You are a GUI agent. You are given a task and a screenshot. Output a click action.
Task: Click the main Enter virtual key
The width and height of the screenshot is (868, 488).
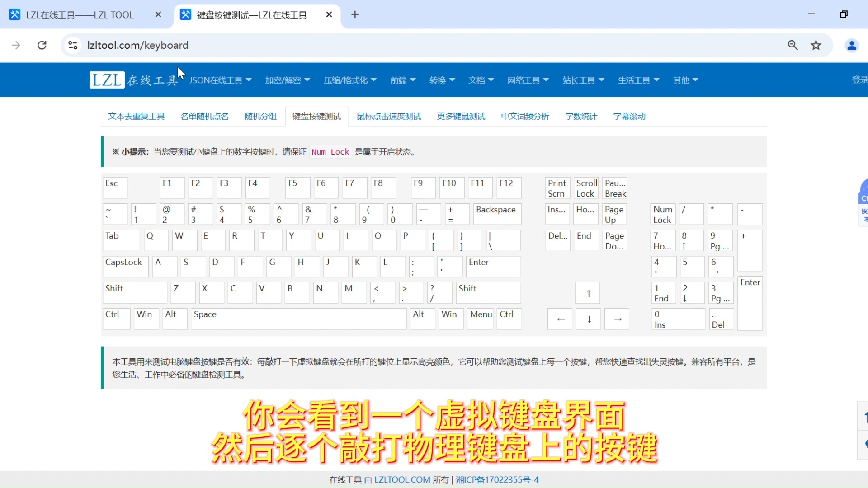click(494, 267)
